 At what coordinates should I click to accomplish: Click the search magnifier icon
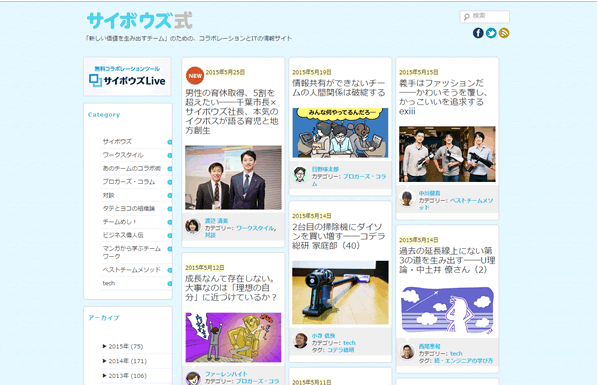pos(466,17)
